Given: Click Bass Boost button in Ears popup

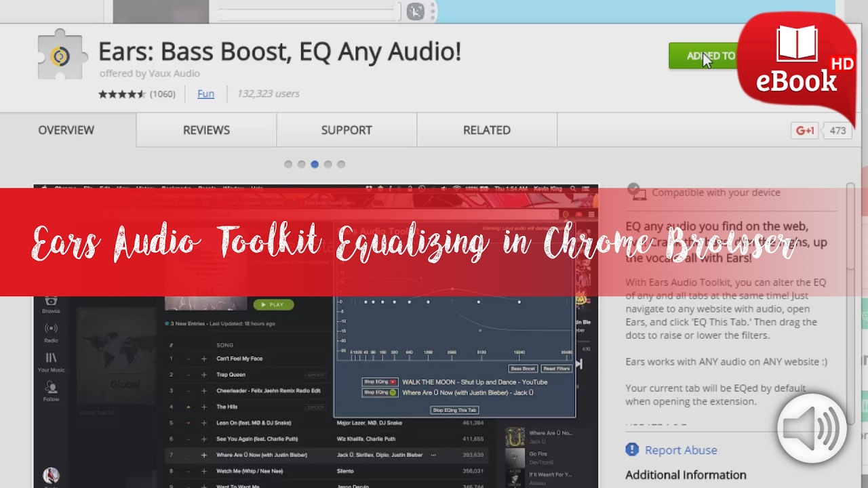Looking at the screenshot, I should (523, 369).
